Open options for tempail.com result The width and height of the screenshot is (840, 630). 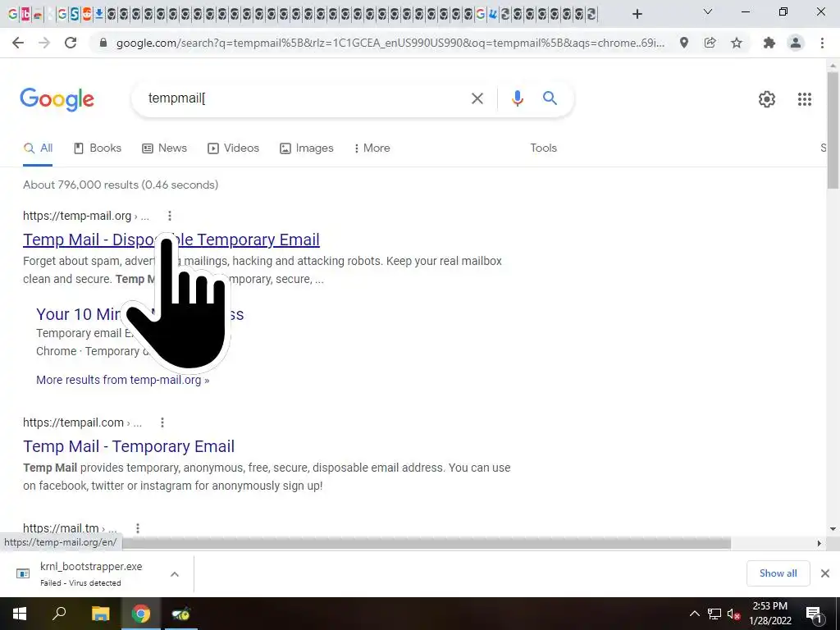[x=162, y=422]
